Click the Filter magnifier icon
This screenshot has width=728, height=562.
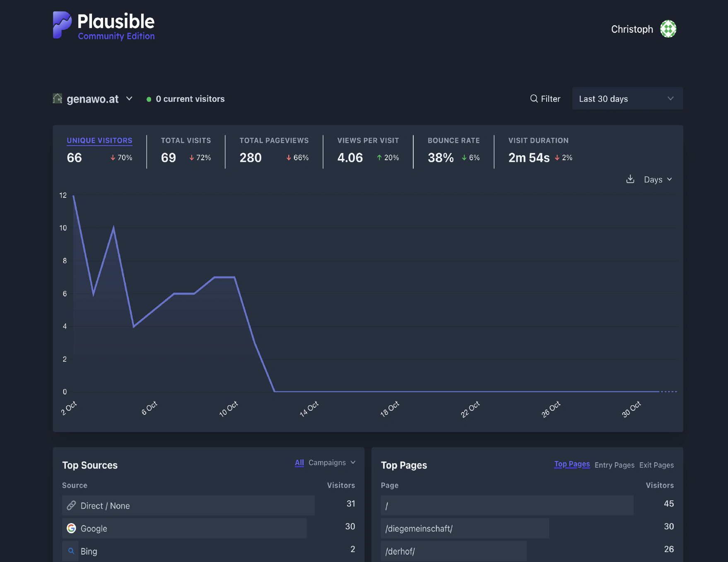(x=533, y=98)
